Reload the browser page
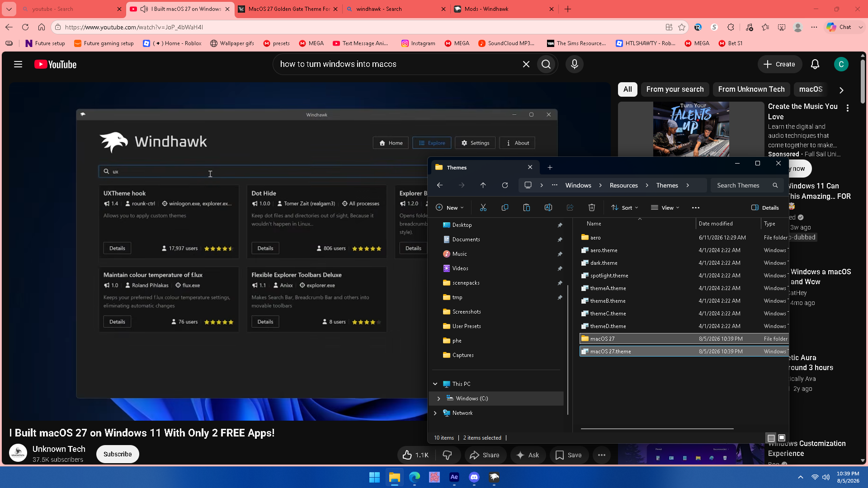This screenshot has height=488, width=868. pyautogui.click(x=25, y=27)
